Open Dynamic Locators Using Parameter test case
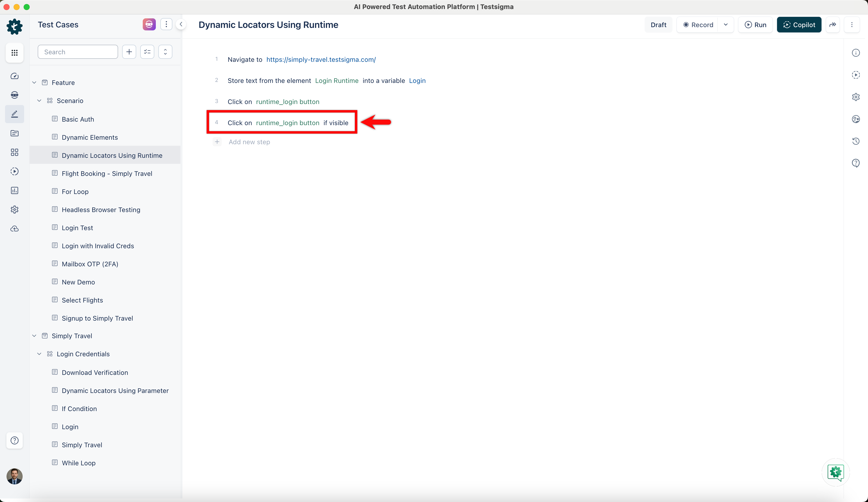Screen dimensions: 868x502 [x=115, y=391]
